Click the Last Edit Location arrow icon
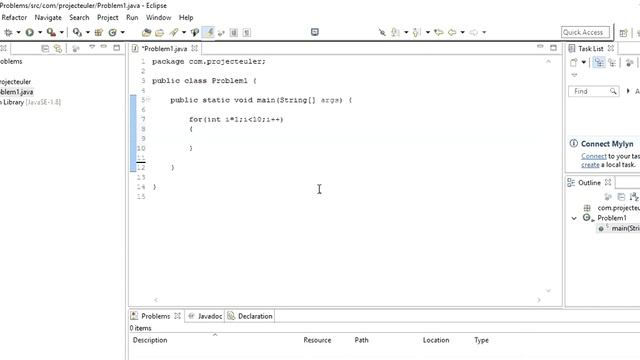The height and width of the screenshot is (360, 640). click(x=439, y=32)
